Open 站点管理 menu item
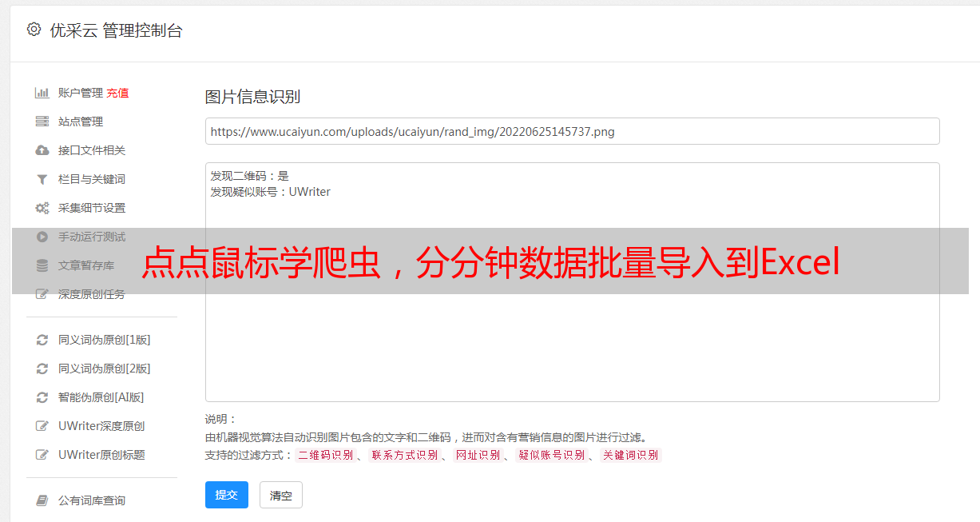This screenshot has height=522, width=980. tap(81, 122)
